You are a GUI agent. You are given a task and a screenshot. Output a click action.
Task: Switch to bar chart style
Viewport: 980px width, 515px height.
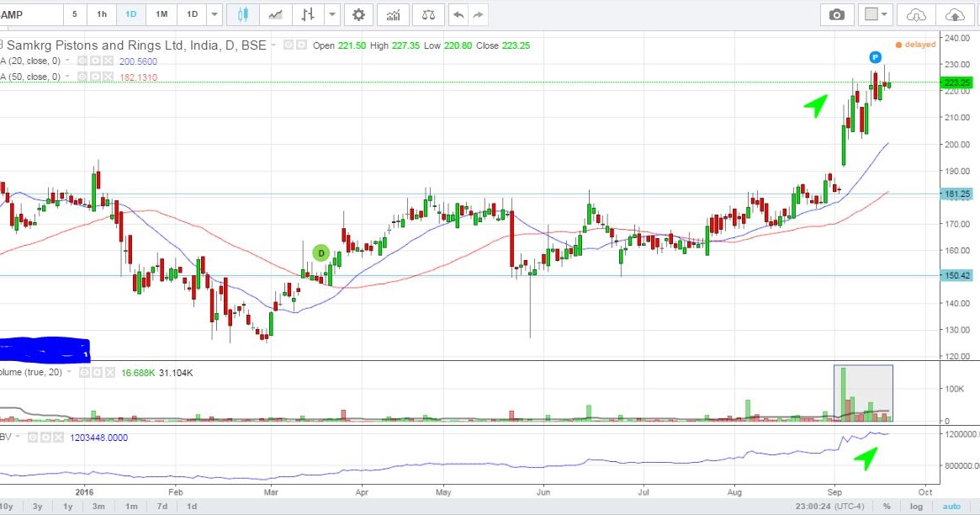308,14
